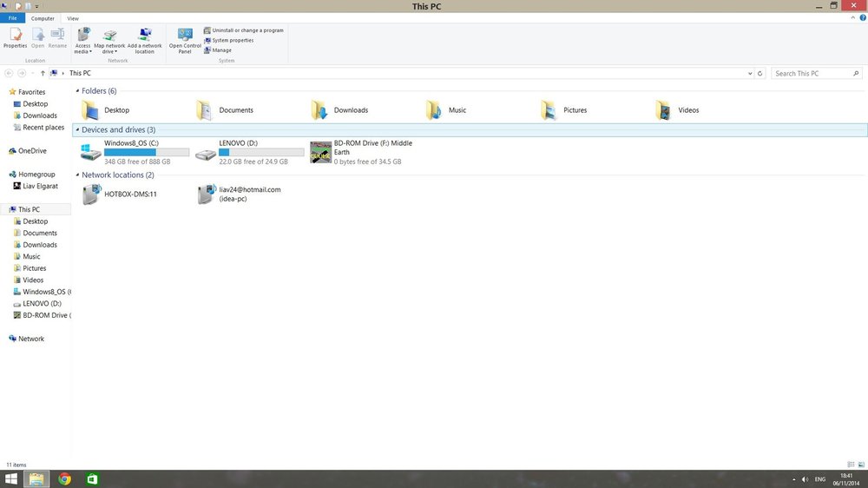Click Uninstall or change a program
This screenshot has height=488, width=868.
[x=244, y=30]
